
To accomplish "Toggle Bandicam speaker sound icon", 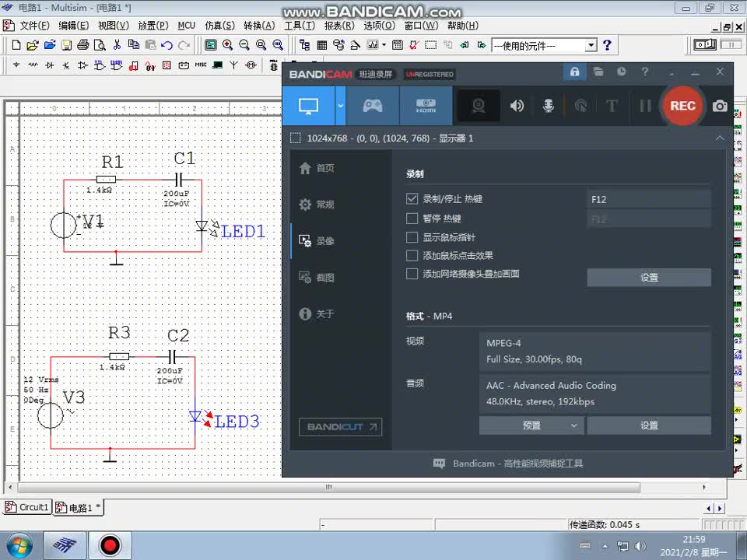I will pyautogui.click(x=517, y=106).
